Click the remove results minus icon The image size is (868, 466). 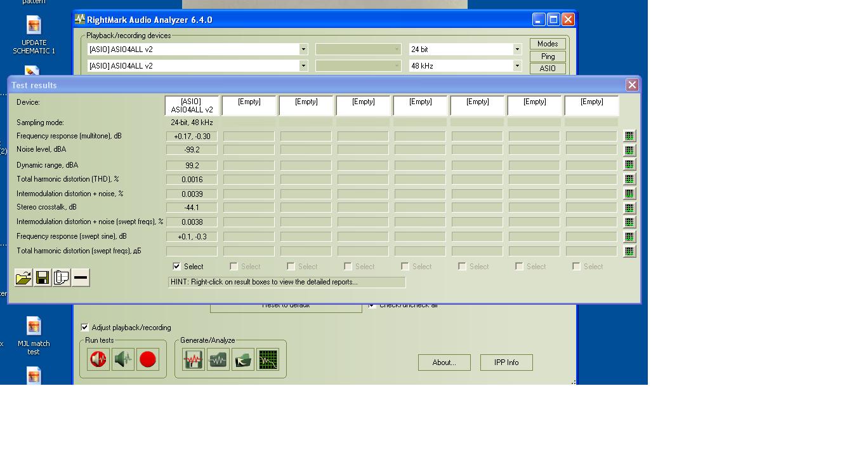click(x=81, y=277)
